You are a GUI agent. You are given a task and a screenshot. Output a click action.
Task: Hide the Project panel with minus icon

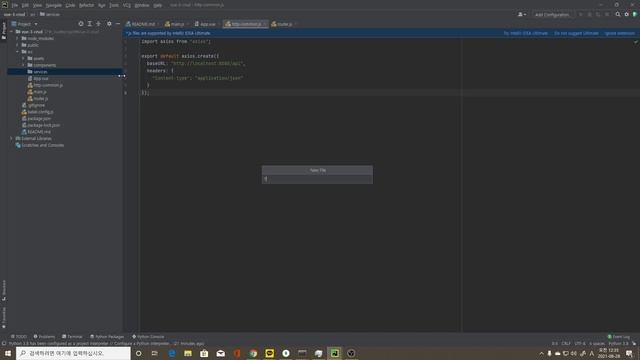[x=118, y=24]
